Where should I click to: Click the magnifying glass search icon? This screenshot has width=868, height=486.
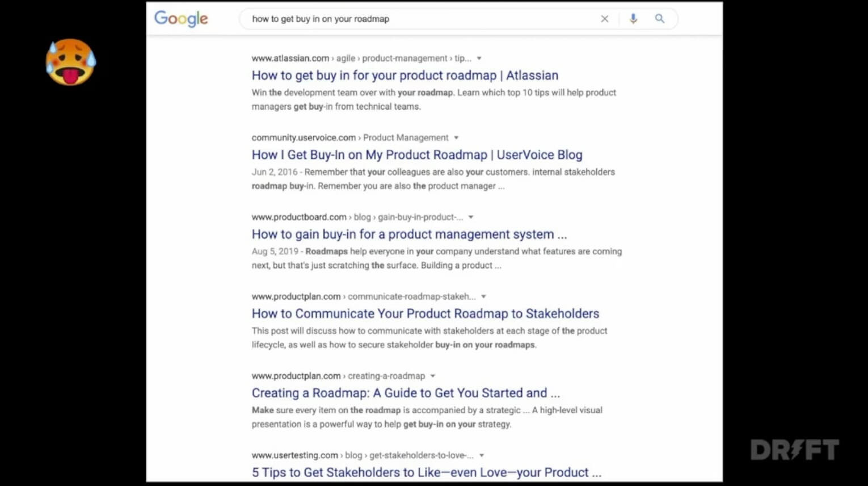pyautogui.click(x=659, y=19)
